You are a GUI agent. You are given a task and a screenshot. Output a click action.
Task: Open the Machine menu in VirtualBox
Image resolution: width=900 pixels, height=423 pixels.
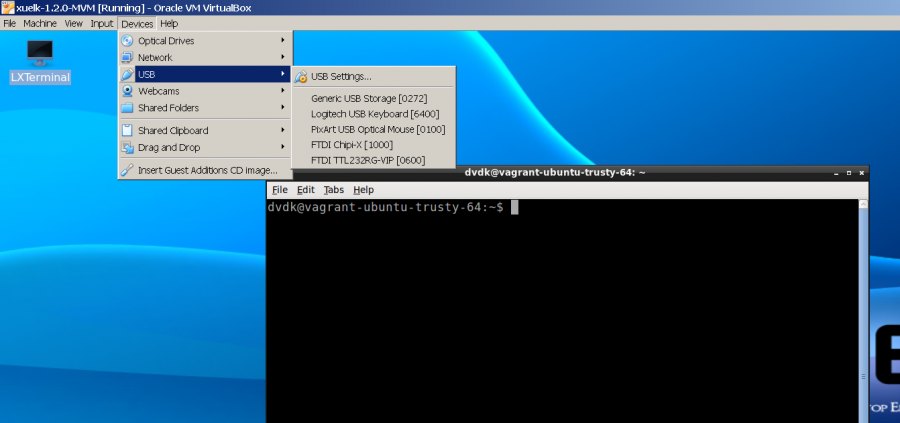tap(40, 23)
